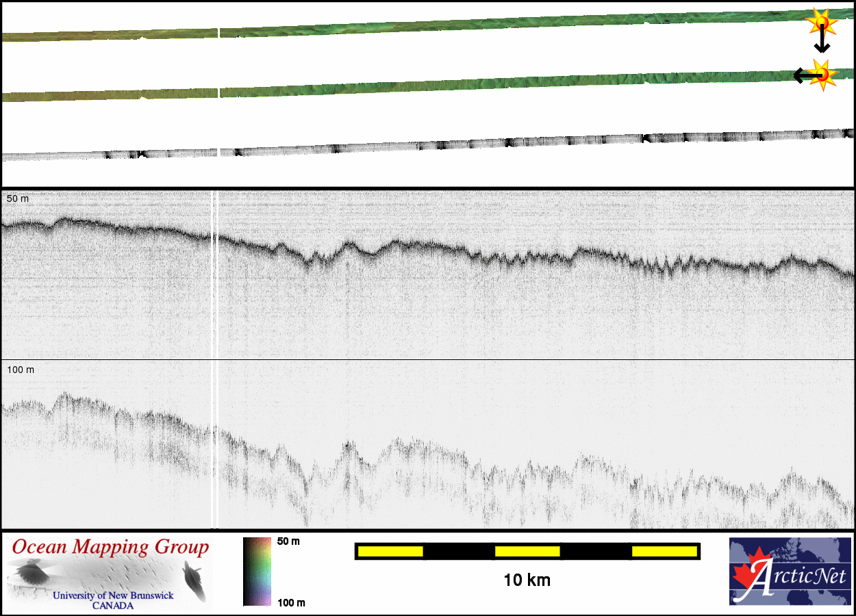Click University of New Brunswick CANADA text
Image resolution: width=856 pixels, height=616 pixels.
coord(113,600)
